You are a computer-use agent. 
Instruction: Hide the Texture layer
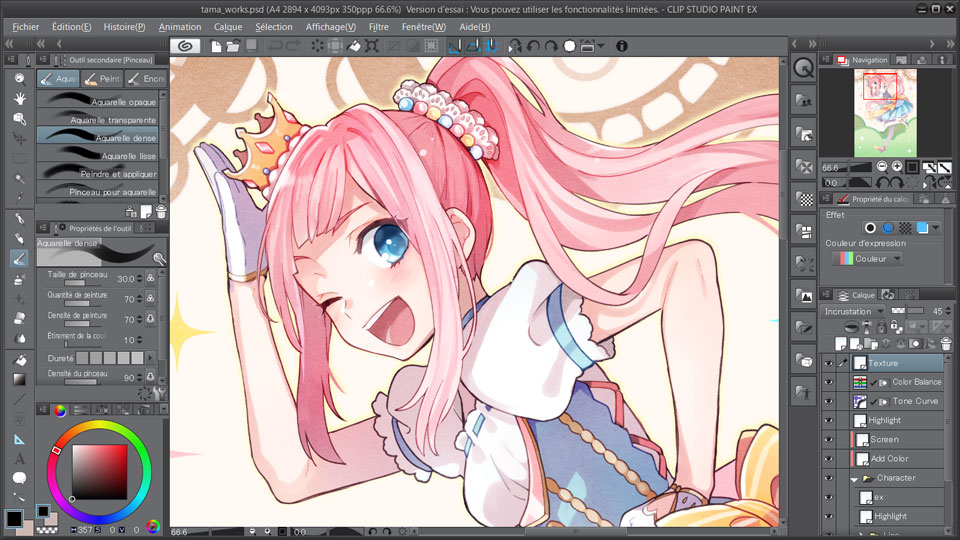click(x=828, y=363)
